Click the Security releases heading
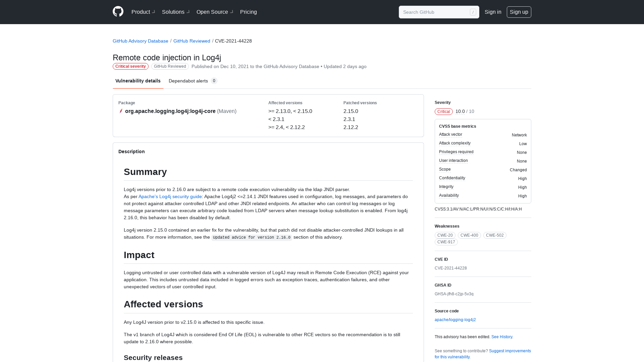Viewport: 644px width, 362px height. [x=153, y=357]
